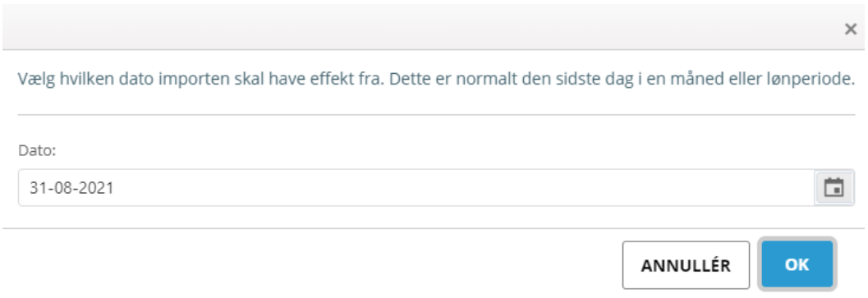Image resolution: width=868 pixels, height=298 pixels.
Task: Click the OK button
Action: (797, 264)
